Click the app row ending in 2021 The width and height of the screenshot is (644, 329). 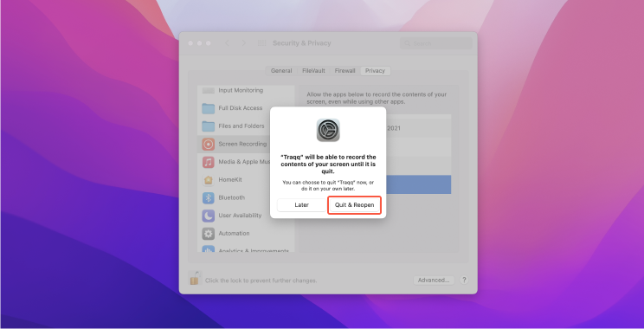[418, 128]
